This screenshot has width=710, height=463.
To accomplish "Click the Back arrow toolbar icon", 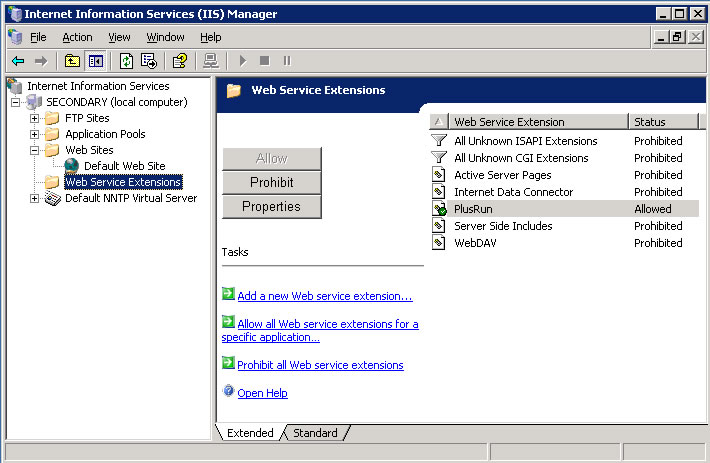I will (x=17, y=61).
